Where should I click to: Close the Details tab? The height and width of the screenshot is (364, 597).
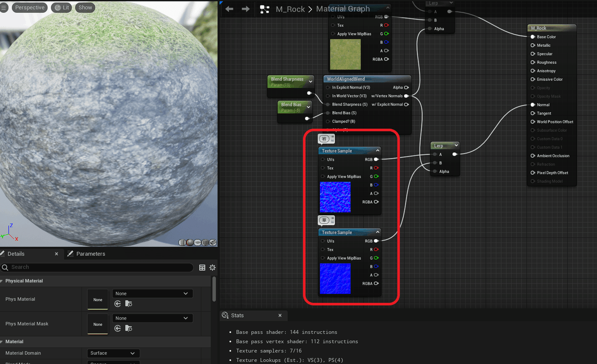(x=56, y=254)
